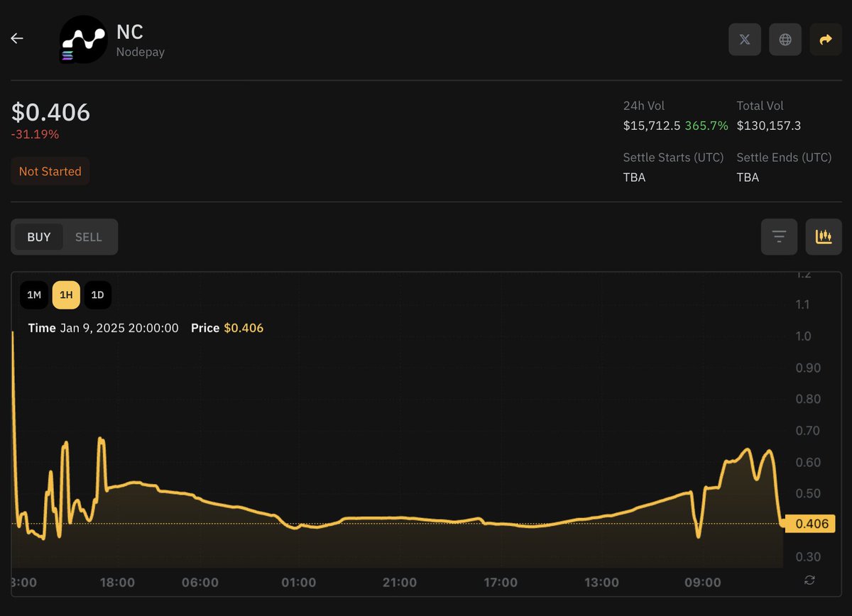Click the 06:00 time axis label

(200, 583)
